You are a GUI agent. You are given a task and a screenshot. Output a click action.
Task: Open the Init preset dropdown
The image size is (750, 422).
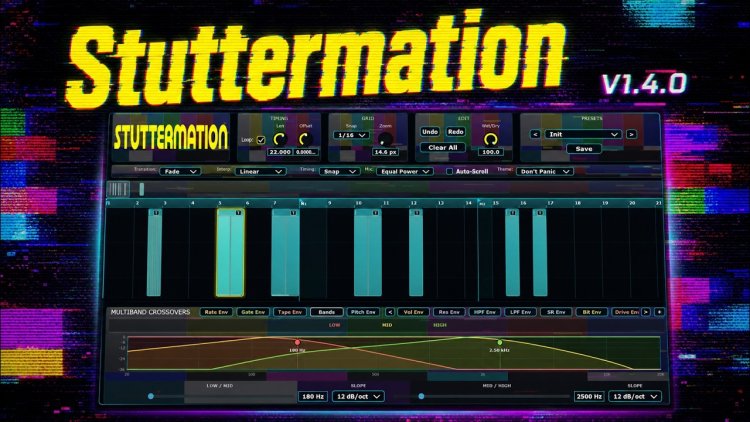583,134
